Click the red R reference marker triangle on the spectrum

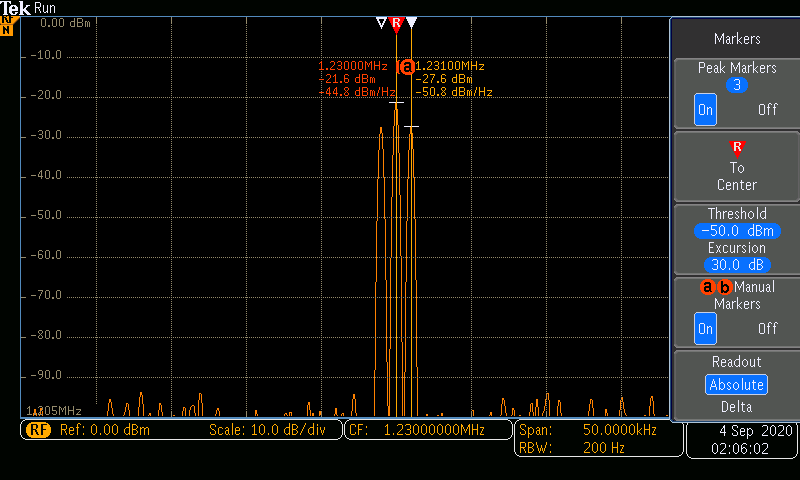(x=396, y=24)
